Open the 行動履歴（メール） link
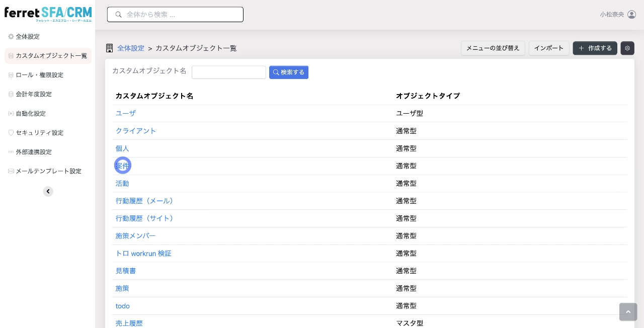Screen dimensions: 644x328 tap(146, 201)
